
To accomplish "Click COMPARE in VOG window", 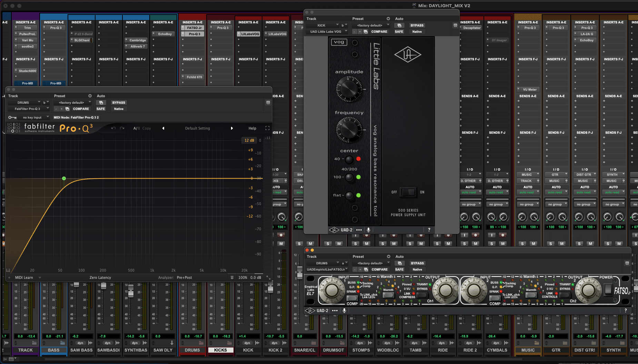I will [x=379, y=32].
